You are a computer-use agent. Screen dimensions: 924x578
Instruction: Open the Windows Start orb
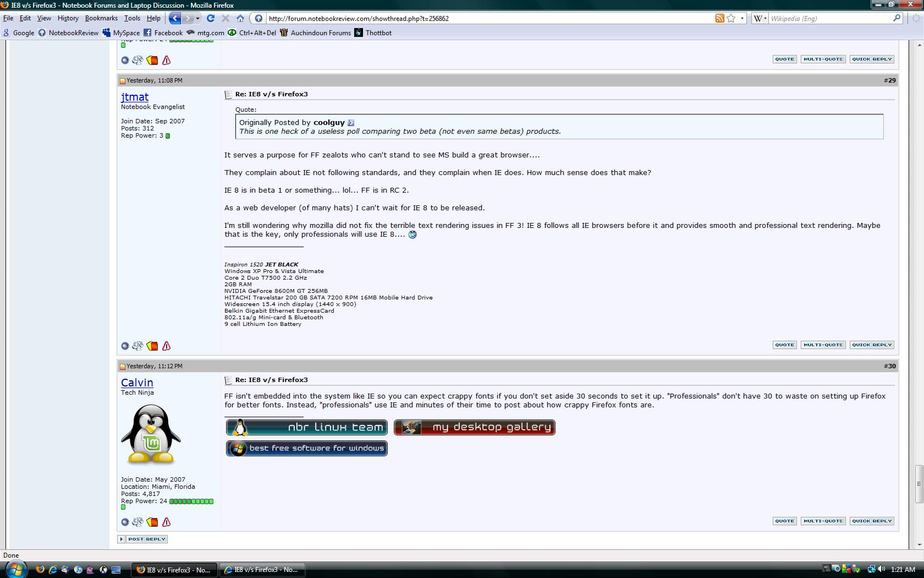click(x=15, y=569)
